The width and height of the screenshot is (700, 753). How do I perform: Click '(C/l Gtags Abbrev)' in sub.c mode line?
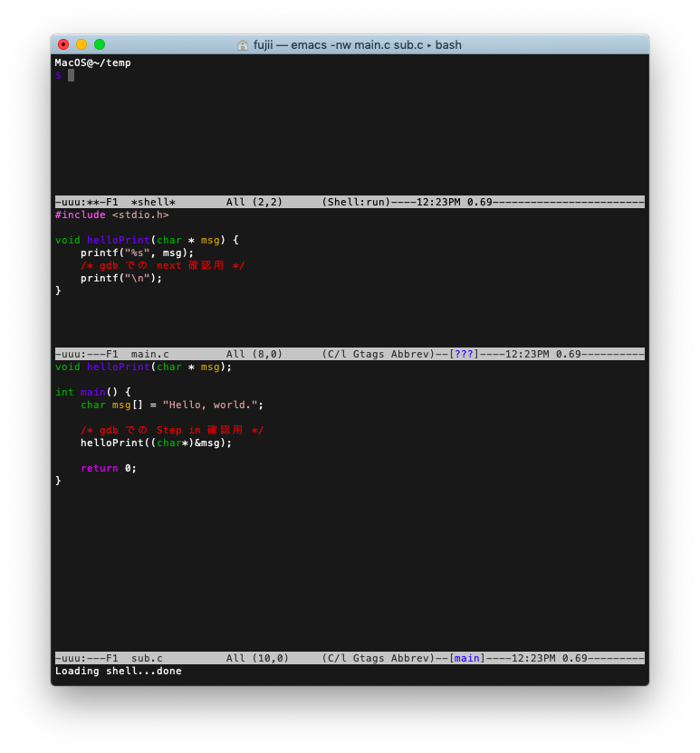tap(379, 658)
